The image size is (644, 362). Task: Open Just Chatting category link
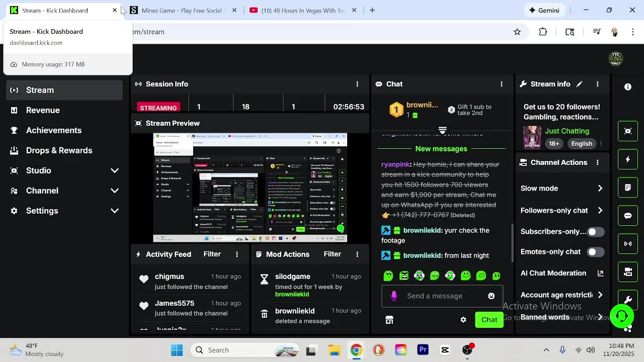(567, 131)
